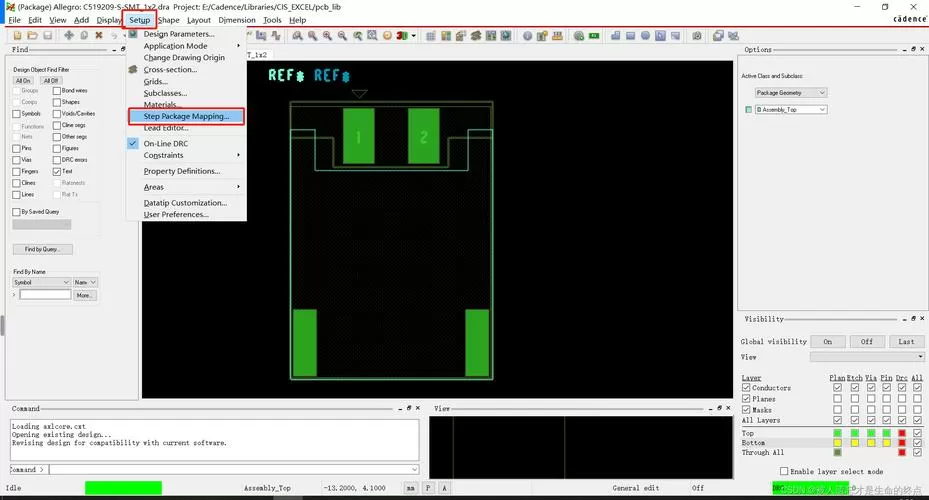
Task: Click the stacked windows toolbar icon
Action: pos(718,36)
